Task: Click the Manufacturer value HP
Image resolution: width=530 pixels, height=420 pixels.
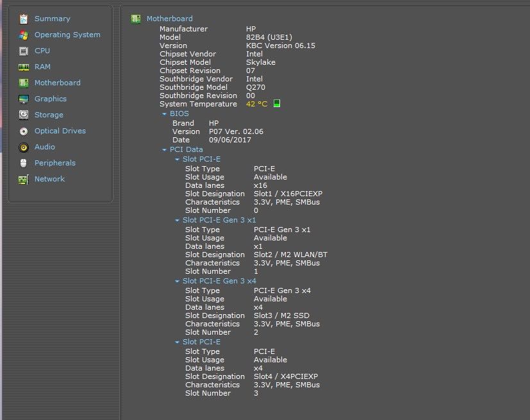Action: [x=251, y=29]
